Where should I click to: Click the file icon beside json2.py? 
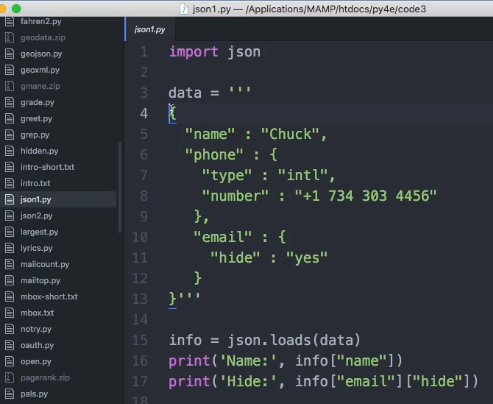coord(10,216)
